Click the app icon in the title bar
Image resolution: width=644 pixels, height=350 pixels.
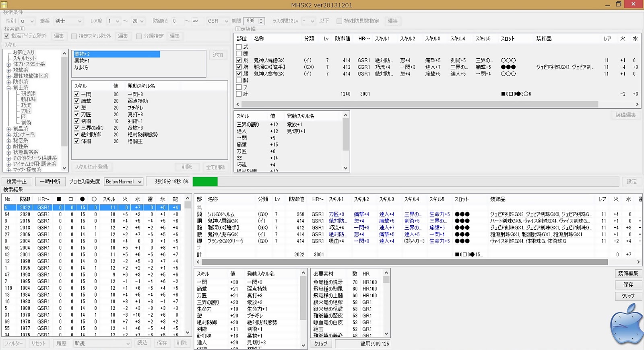pos(4,4)
